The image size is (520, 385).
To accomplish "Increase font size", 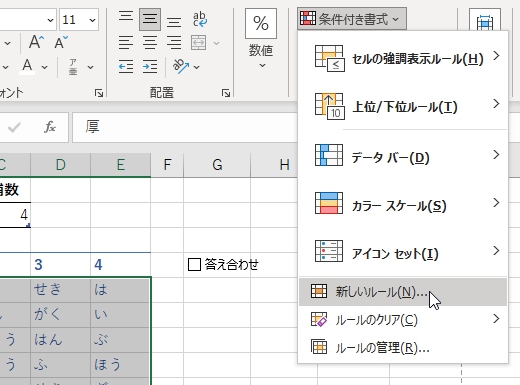I will (36, 42).
